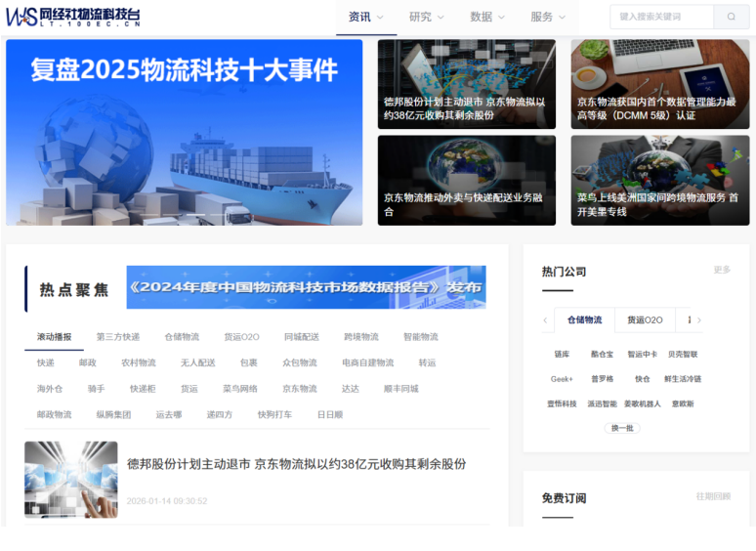This screenshot has height=551, width=756.
Task: Open the 数据 dropdown menu
Action: point(486,17)
